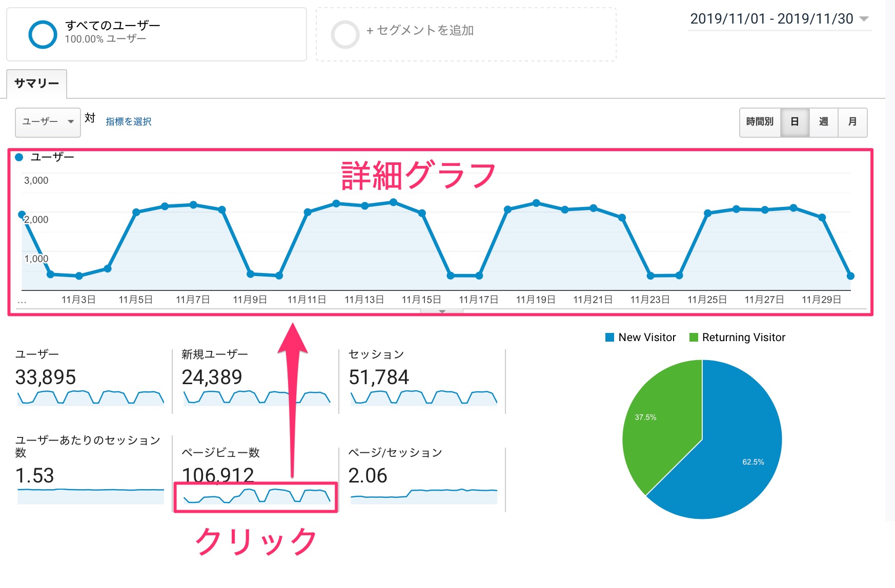Switch graph to 時間別 hourly view
The image size is (895, 588).
click(x=760, y=122)
